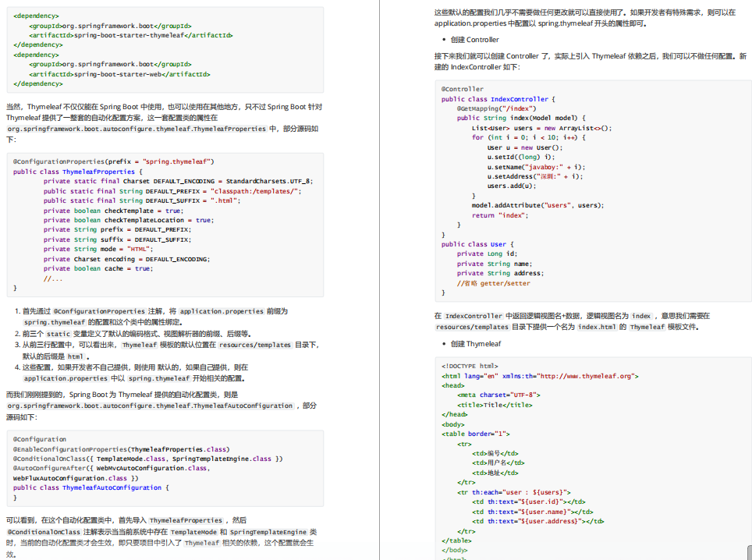
Task: Click the DEFAULT_SUFFIX = ".html" line
Action: tap(142, 200)
